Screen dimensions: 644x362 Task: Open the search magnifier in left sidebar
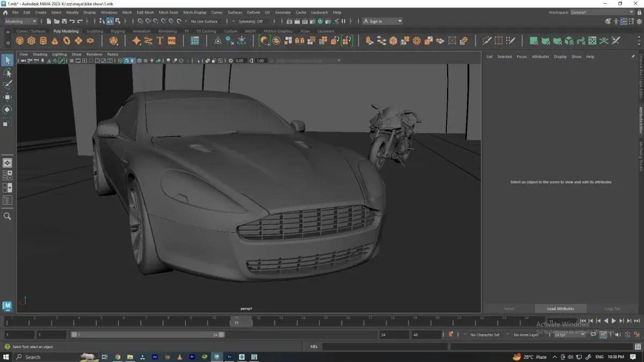point(8,216)
